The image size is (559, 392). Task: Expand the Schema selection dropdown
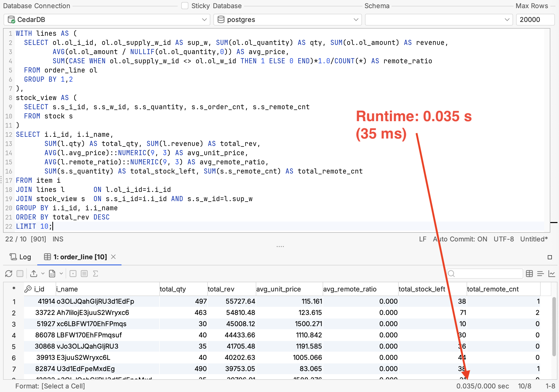coord(506,19)
